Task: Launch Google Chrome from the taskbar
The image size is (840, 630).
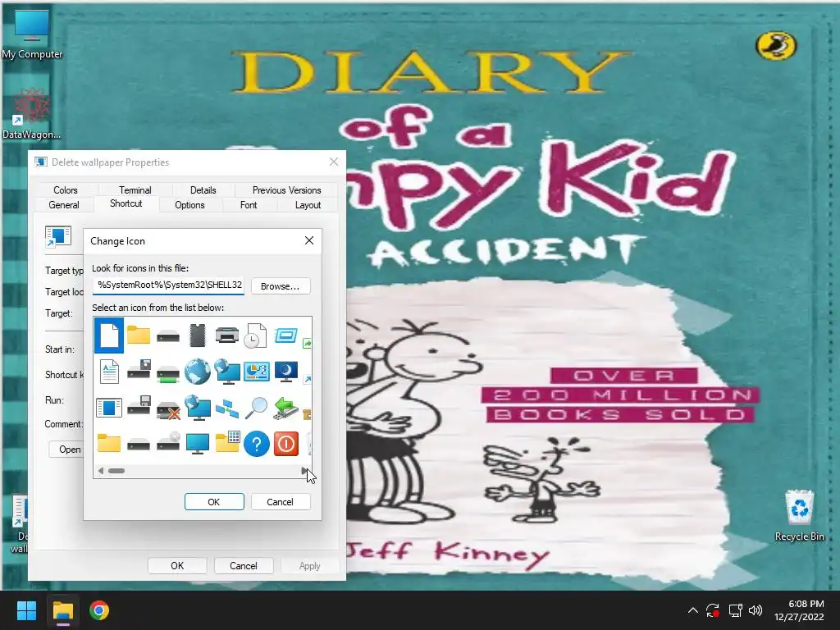Action: point(99,610)
